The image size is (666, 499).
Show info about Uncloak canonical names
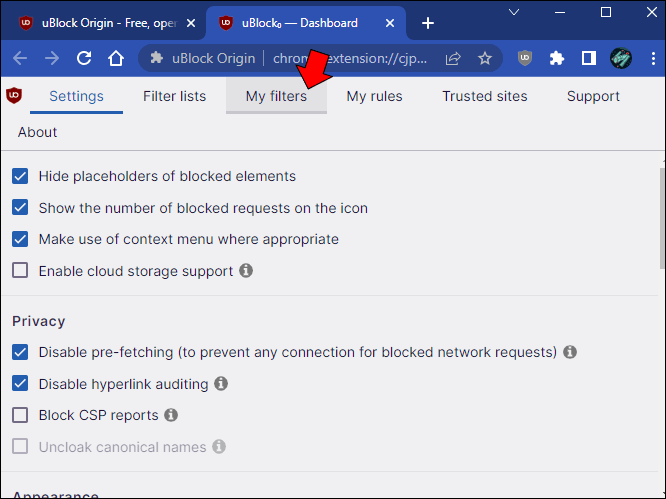pyautogui.click(x=219, y=446)
